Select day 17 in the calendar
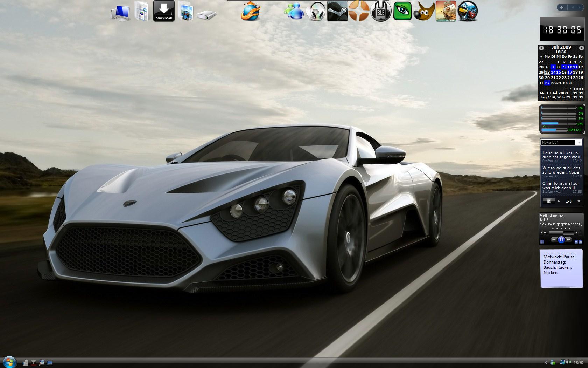 tap(570, 72)
